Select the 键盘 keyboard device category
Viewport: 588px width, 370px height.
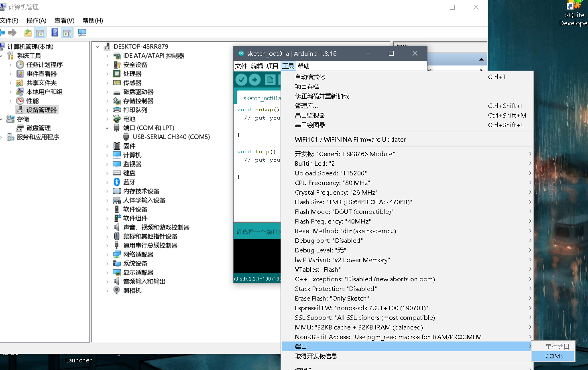pyautogui.click(x=129, y=173)
